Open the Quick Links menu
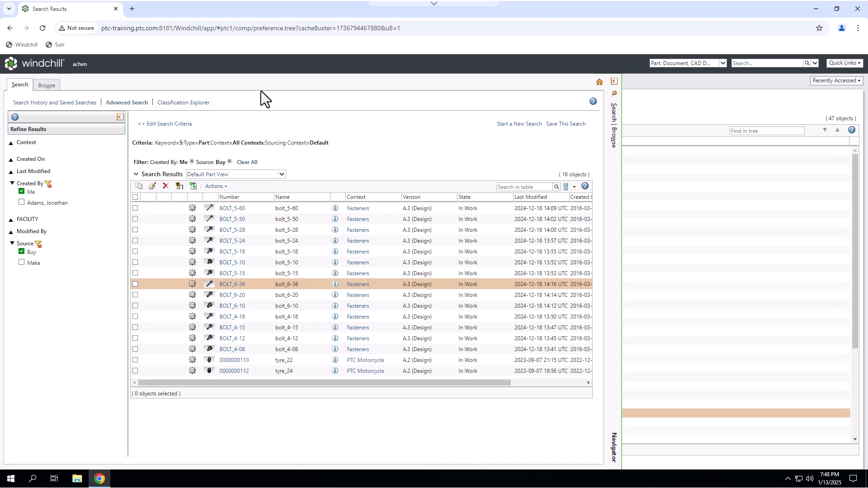868x488 pixels. pos(844,63)
